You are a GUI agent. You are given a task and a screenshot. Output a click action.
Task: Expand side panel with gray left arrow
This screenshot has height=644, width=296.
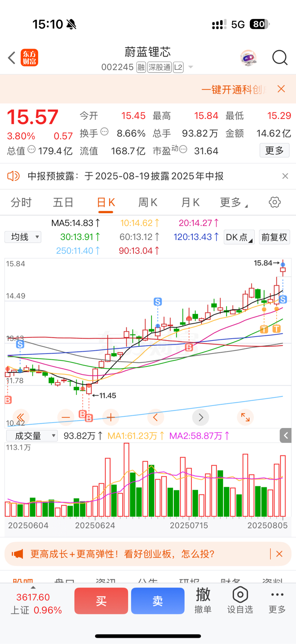tap(286, 436)
